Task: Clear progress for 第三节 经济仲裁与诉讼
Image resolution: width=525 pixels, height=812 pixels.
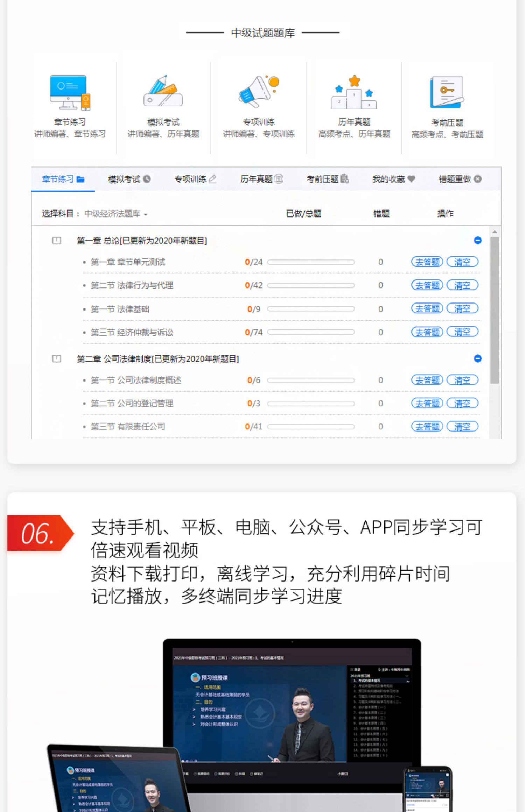Action: (x=463, y=332)
